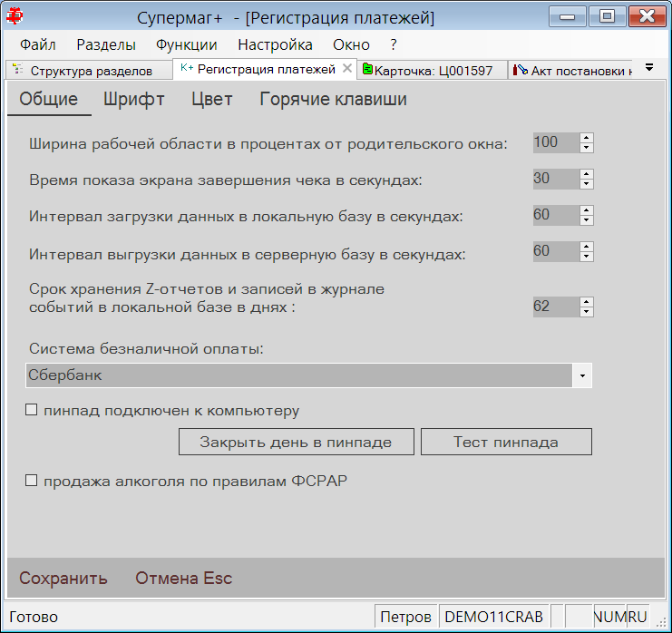Screen dimensions: 672x633
Task: Open the Настройка menu
Action: [x=275, y=44]
